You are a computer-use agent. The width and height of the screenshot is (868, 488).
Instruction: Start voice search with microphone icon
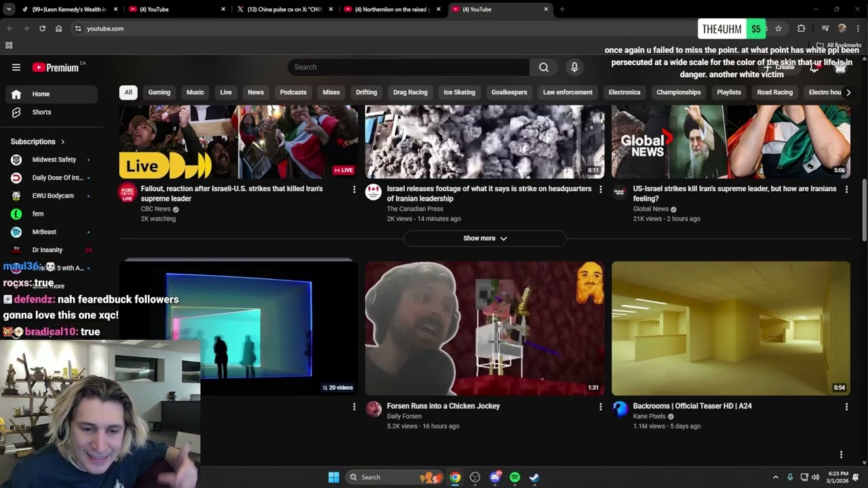[574, 67]
